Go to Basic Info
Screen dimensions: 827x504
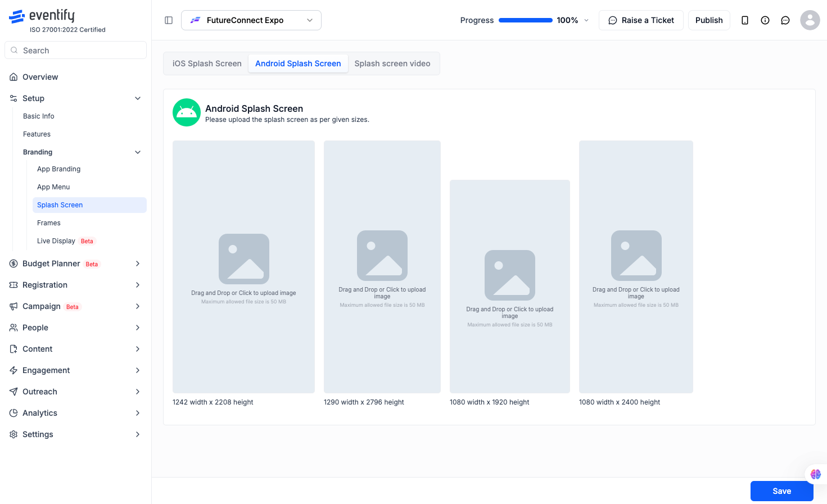pyautogui.click(x=39, y=116)
